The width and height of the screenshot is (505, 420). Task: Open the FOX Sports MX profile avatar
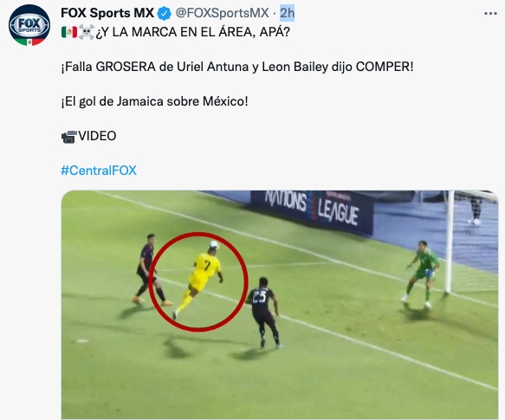pos(29,25)
